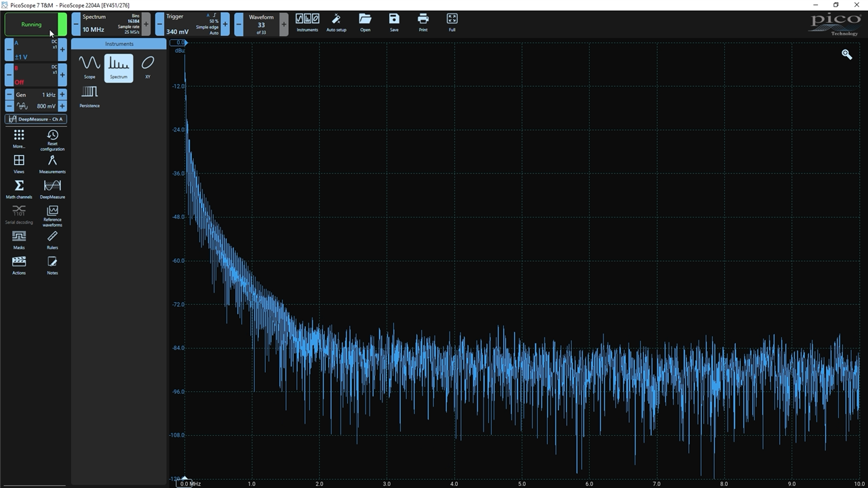This screenshot has width=868, height=488.
Task: Click the 0.0 MHz frequency axis handle
Action: pos(184,483)
